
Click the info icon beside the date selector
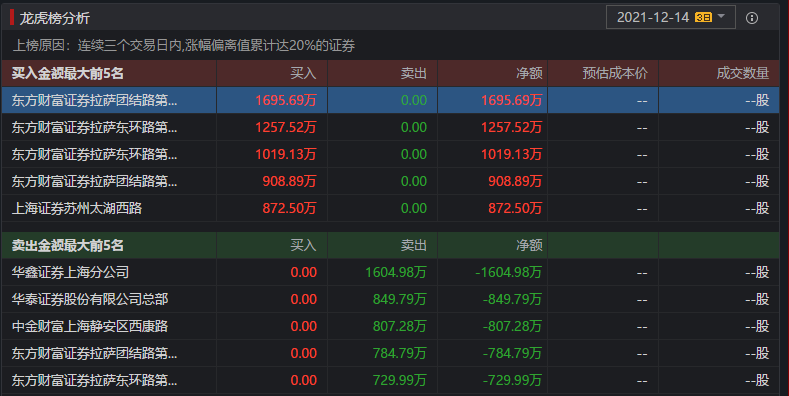(752, 18)
